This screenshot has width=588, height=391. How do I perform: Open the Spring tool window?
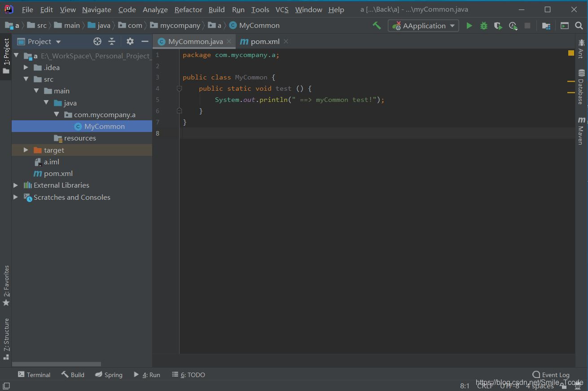[x=109, y=374]
